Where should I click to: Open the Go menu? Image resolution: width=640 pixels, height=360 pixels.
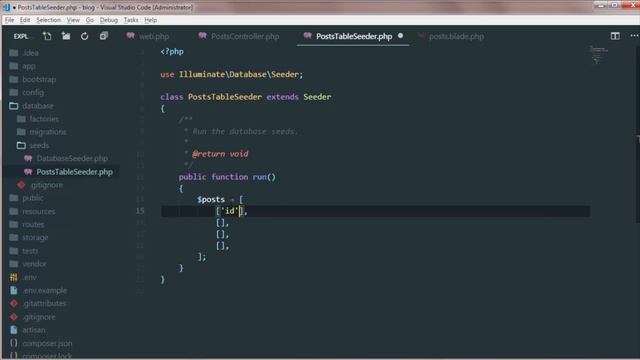coord(90,20)
